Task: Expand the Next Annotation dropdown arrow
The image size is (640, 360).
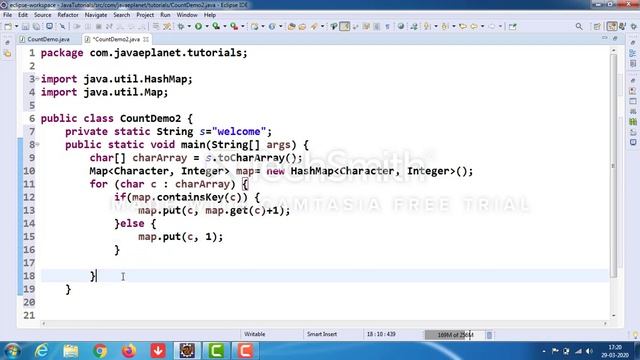Action: coord(436,27)
